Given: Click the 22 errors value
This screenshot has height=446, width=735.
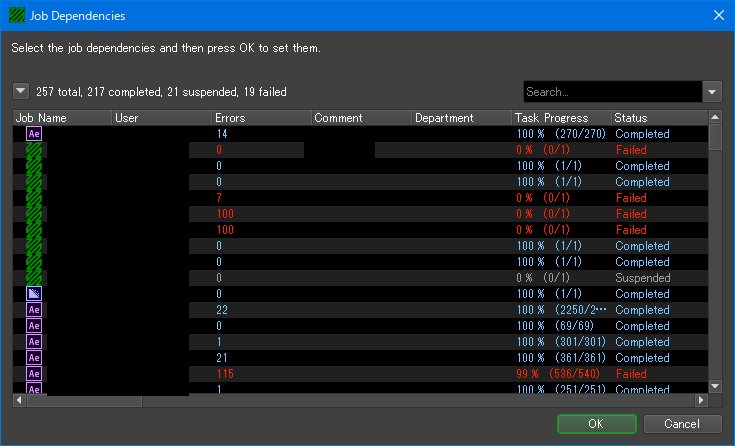Looking at the screenshot, I should click(222, 310).
